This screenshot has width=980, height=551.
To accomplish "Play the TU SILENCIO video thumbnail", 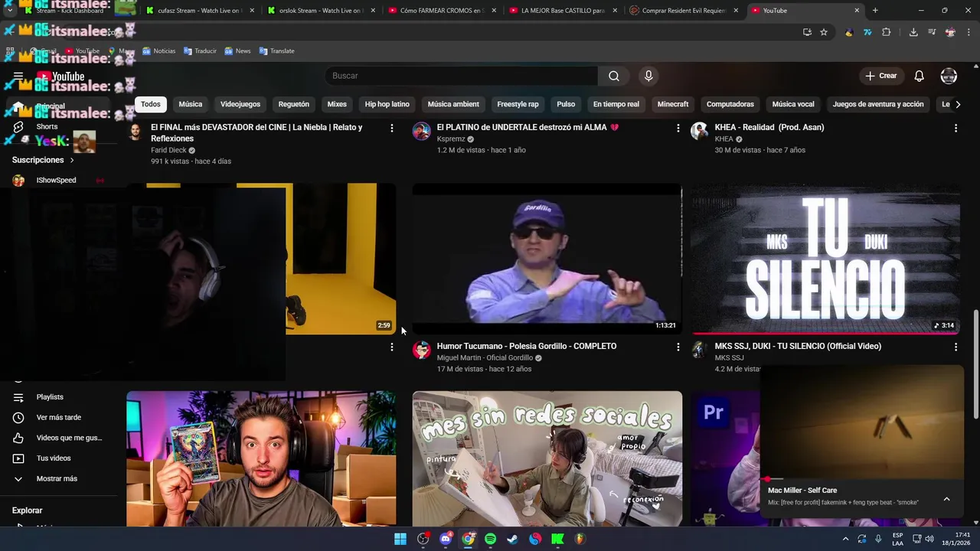I will 825,259.
